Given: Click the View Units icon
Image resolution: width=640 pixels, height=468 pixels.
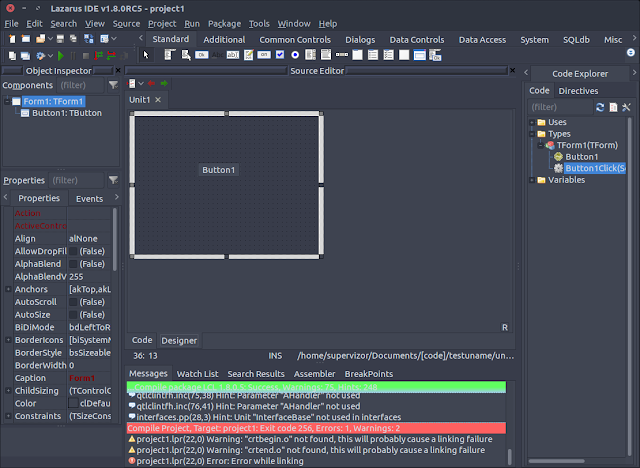Looking at the screenshot, I should click(x=12, y=55).
